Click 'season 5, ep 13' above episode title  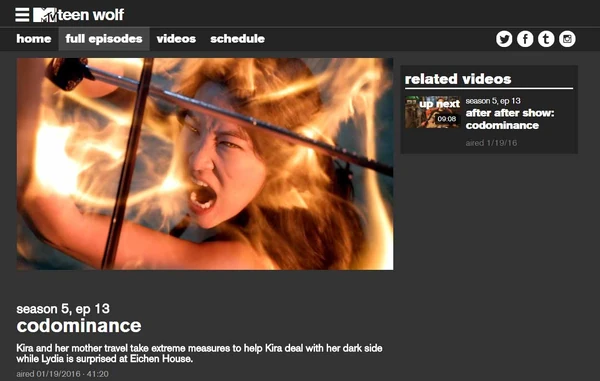(63, 308)
